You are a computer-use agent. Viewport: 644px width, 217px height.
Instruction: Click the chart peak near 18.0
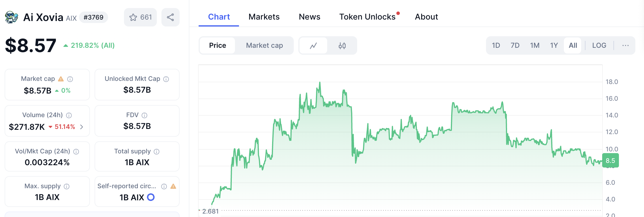tap(320, 83)
